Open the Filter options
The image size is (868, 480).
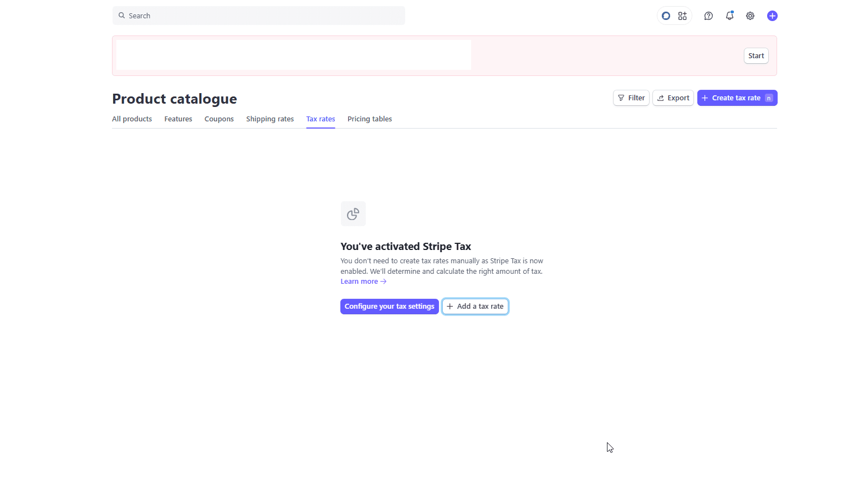tap(631, 98)
